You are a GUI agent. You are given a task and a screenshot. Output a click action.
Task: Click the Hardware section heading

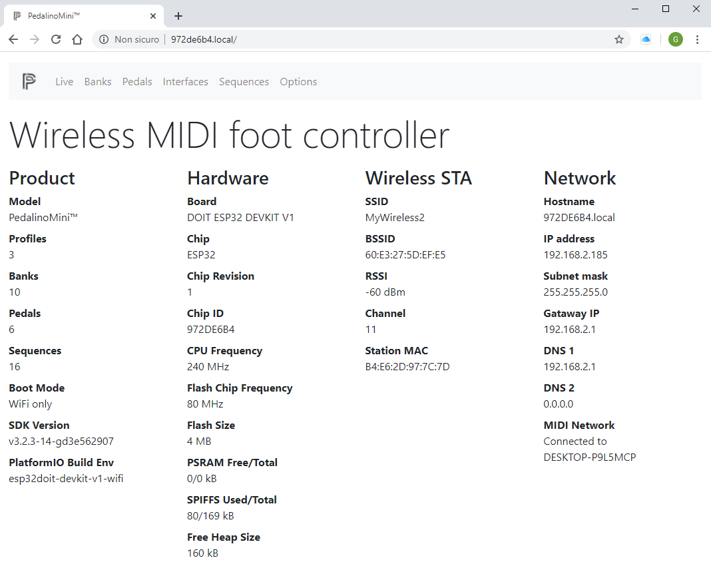228,178
